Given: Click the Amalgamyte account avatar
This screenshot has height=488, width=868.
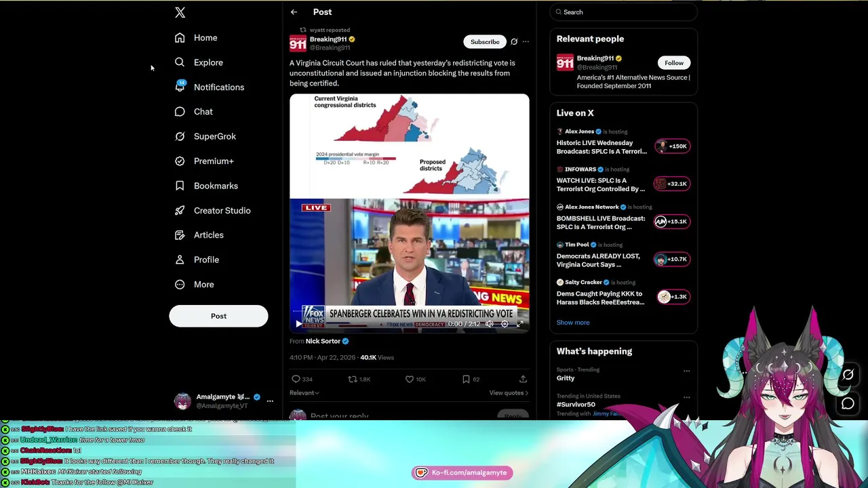Looking at the screenshot, I should coord(182,401).
